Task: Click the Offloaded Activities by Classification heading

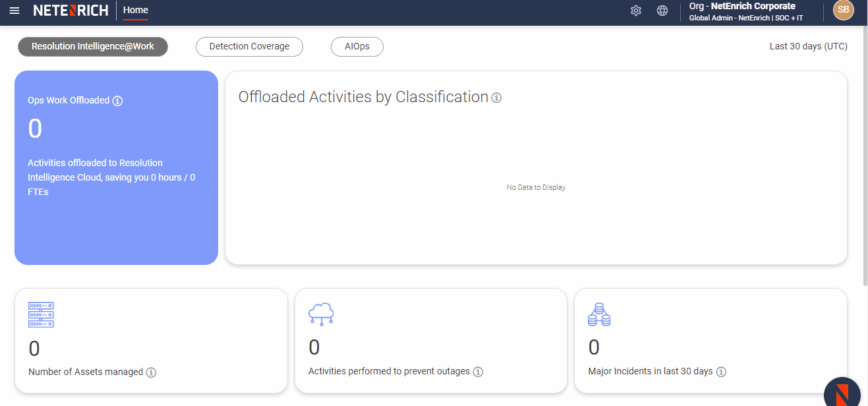Action: pos(363,97)
